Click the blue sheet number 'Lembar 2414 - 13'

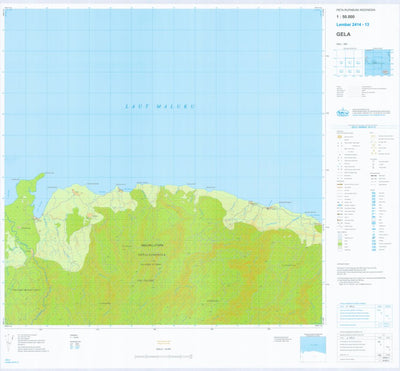pos(353,25)
